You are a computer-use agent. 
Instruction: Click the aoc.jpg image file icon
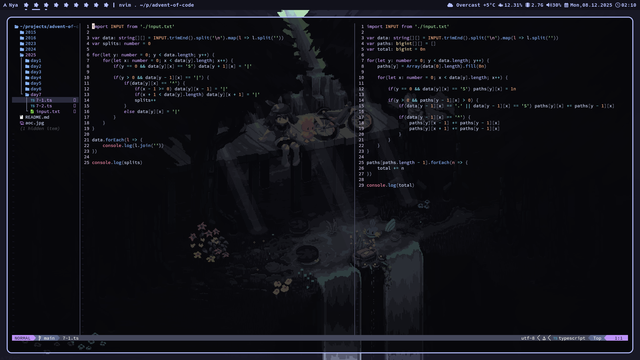[x=22, y=123]
